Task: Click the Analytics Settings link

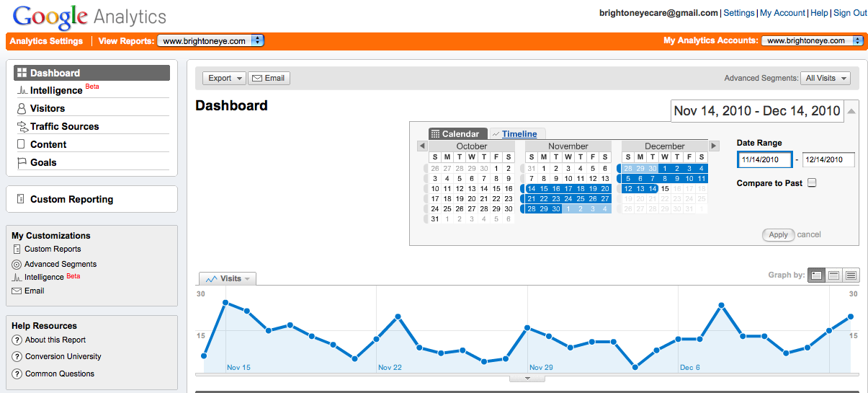Action: (x=46, y=41)
